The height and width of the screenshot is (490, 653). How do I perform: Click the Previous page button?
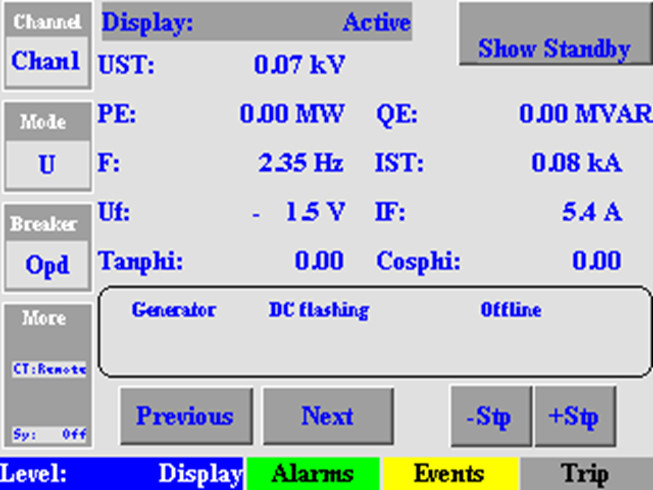(184, 416)
